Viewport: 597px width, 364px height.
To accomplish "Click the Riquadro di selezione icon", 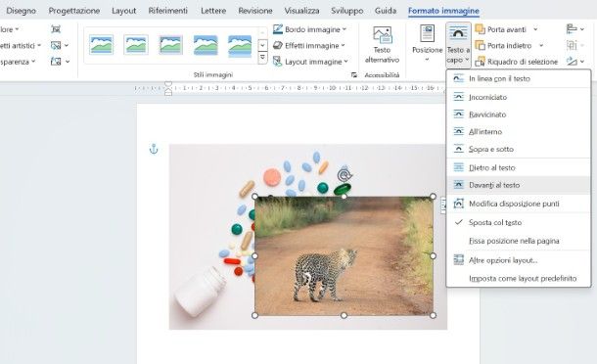I will [481, 62].
